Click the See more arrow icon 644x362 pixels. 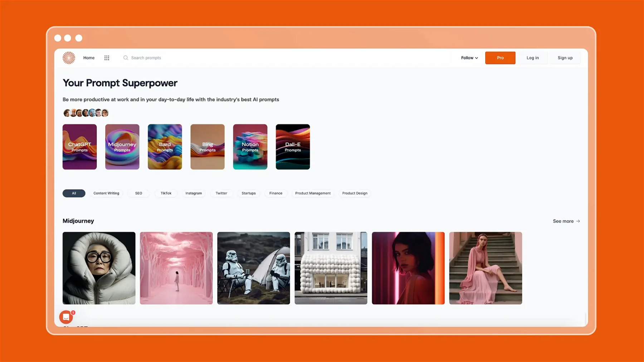(x=578, y=221)
